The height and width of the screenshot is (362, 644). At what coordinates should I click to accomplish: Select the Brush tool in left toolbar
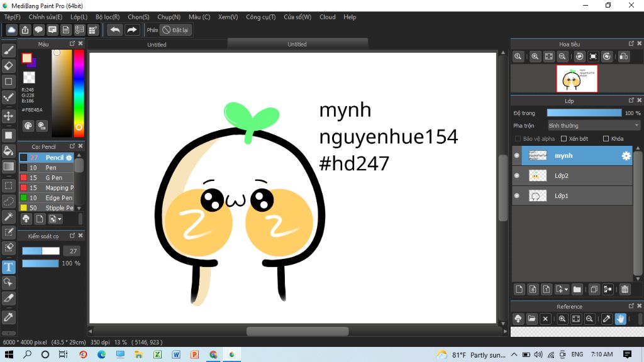pos(9,50)
